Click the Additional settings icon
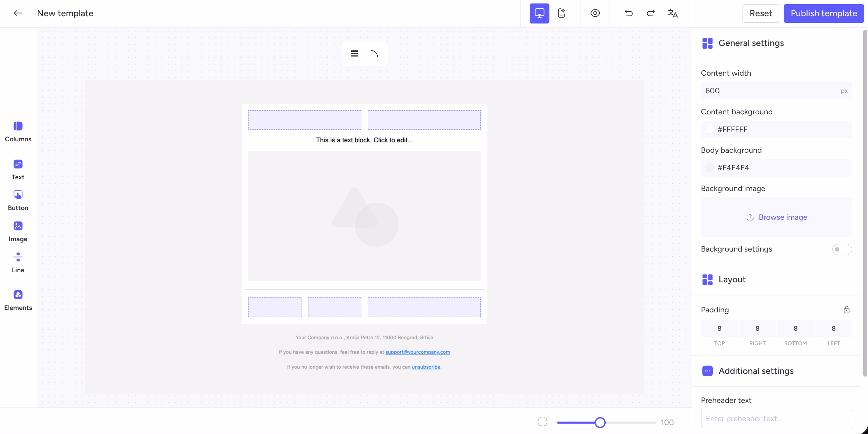Screen dimensions: 868x434 tap(707, 371)
